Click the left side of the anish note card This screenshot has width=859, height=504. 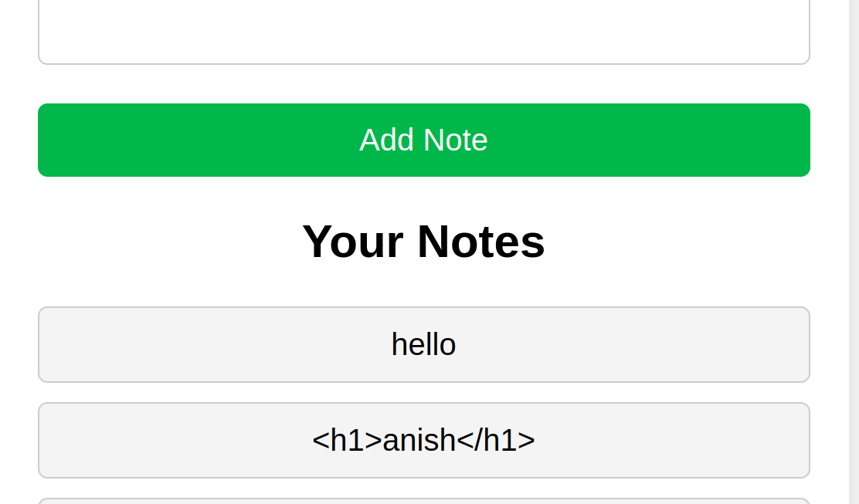pos(62,440)
